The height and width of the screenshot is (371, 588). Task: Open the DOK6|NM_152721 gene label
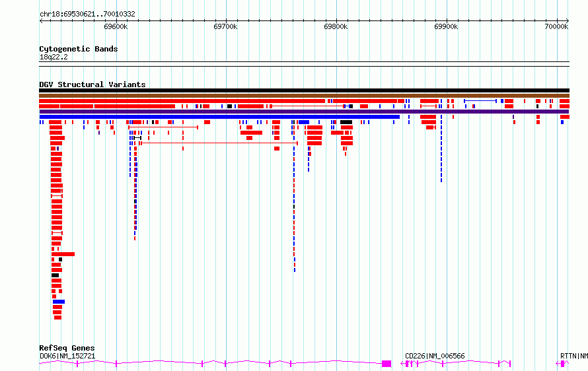point(67,356)
